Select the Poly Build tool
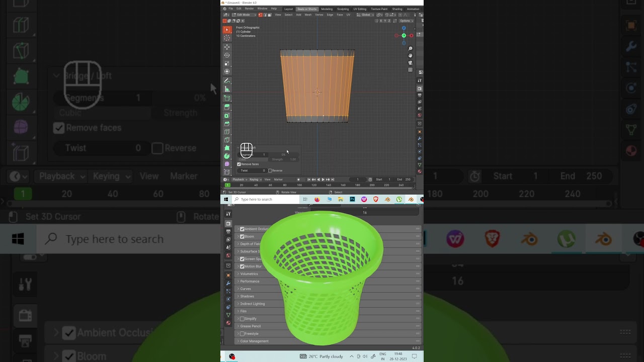 (227, 148)
